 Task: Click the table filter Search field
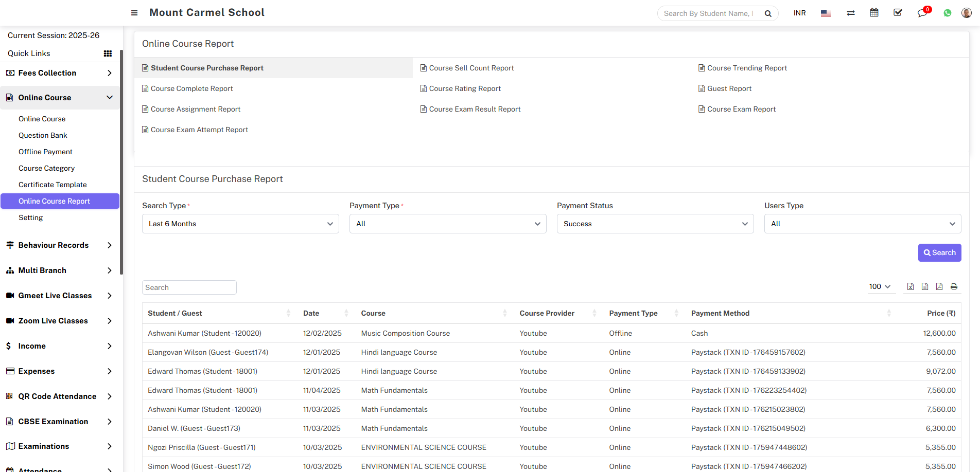click(189, 287)
